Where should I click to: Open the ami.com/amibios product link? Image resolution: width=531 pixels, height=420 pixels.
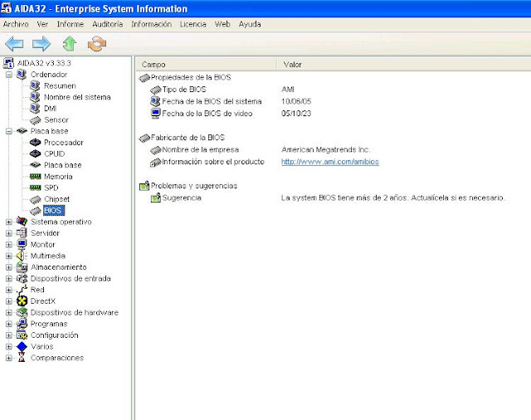point(330,162)
